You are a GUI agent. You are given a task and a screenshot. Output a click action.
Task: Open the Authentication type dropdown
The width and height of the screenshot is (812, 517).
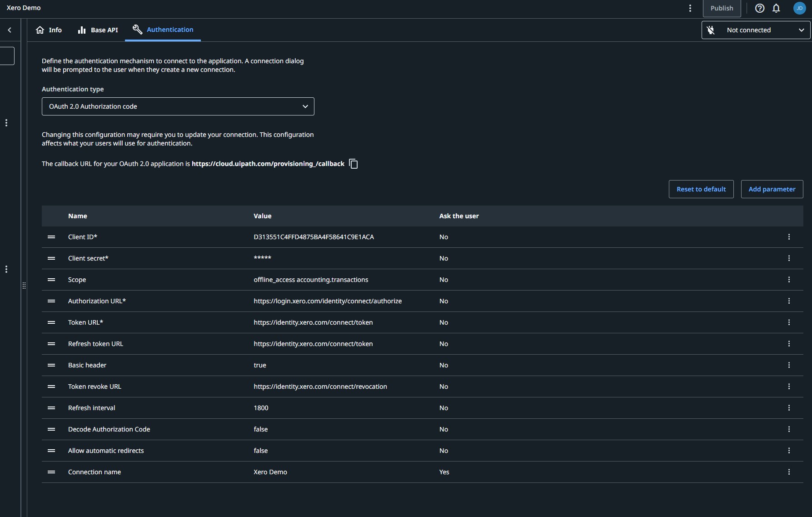pos(178,106)
